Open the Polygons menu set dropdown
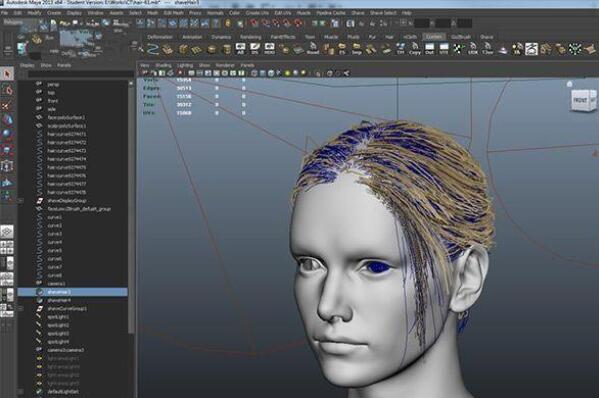 (21, 23)
